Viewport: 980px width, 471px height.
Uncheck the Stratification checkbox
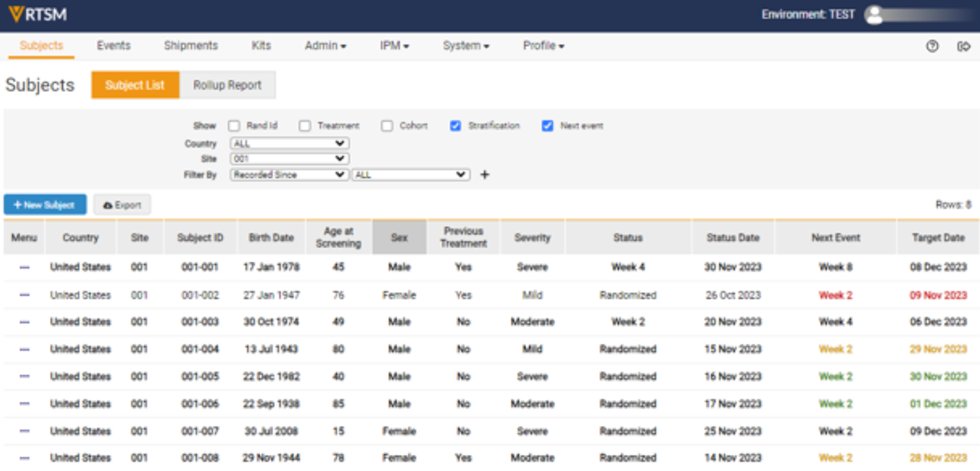point(456,126)
